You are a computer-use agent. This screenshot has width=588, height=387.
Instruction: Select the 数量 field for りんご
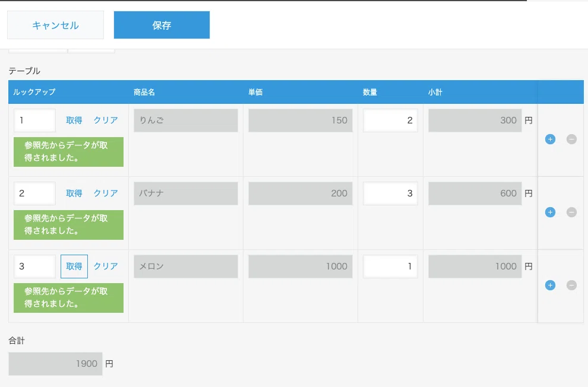[390, 120]
